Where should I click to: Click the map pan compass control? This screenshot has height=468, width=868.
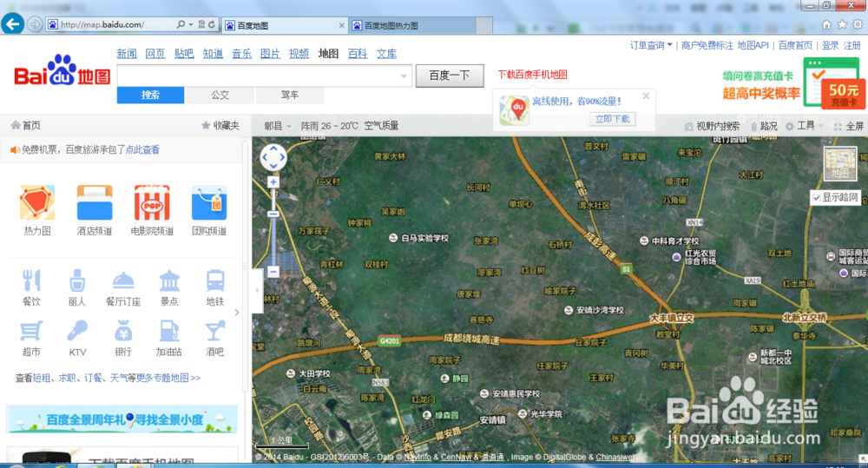pyautogui.click(x=273, y=157)
